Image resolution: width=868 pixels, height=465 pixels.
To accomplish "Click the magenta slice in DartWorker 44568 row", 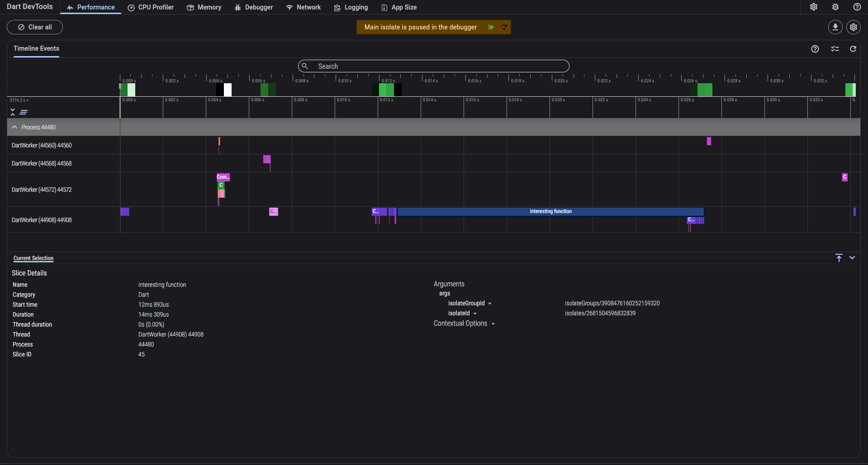I will [x=267, y=159].
